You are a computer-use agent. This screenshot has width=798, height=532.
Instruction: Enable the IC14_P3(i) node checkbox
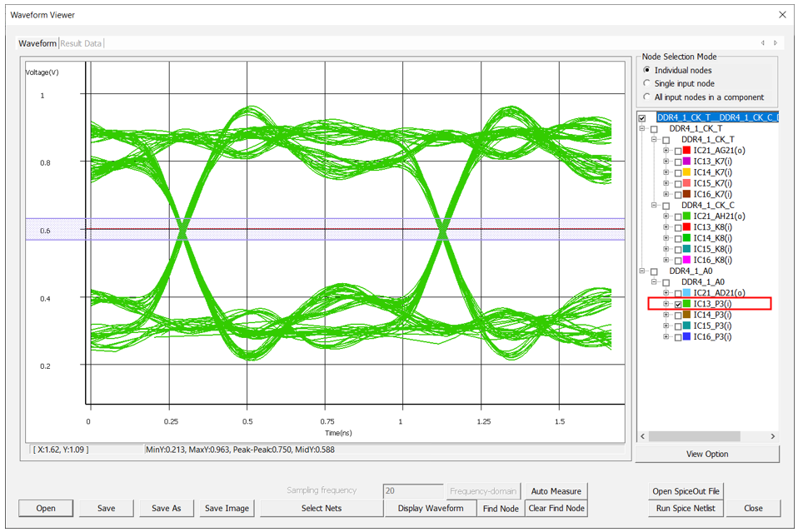[x=677, y=315]
